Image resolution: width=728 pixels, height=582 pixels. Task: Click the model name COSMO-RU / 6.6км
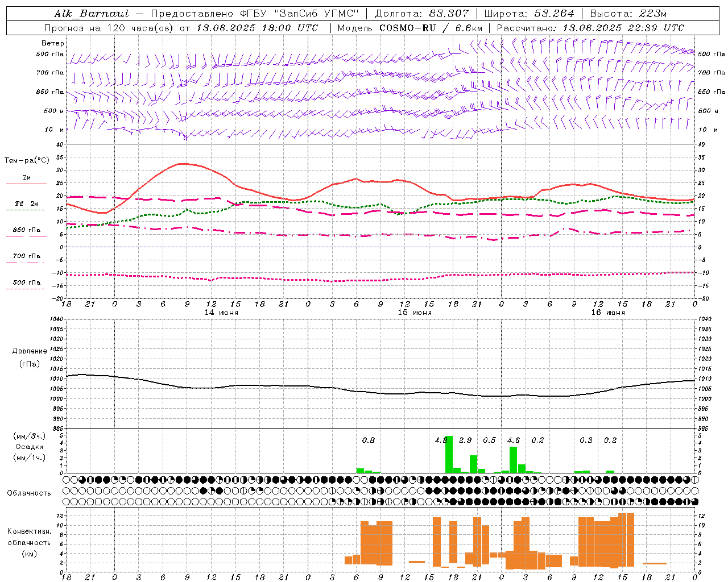coord(431,28)
